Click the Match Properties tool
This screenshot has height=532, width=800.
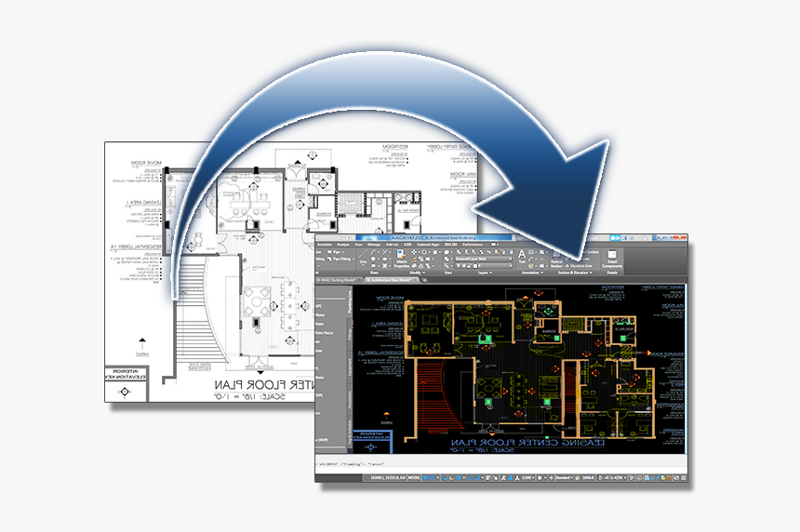pos(401,259)
